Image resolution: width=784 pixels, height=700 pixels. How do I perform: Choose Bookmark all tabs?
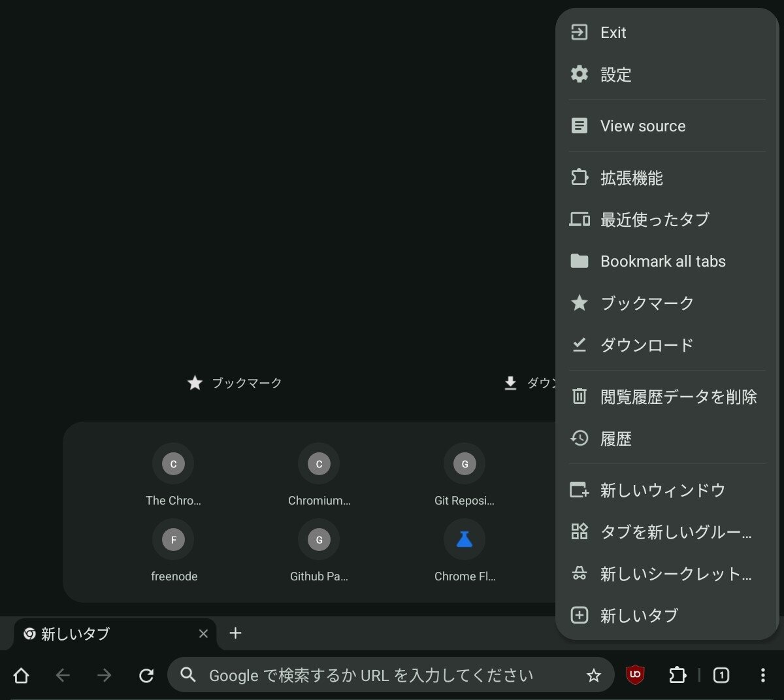(x=666, y=261)
